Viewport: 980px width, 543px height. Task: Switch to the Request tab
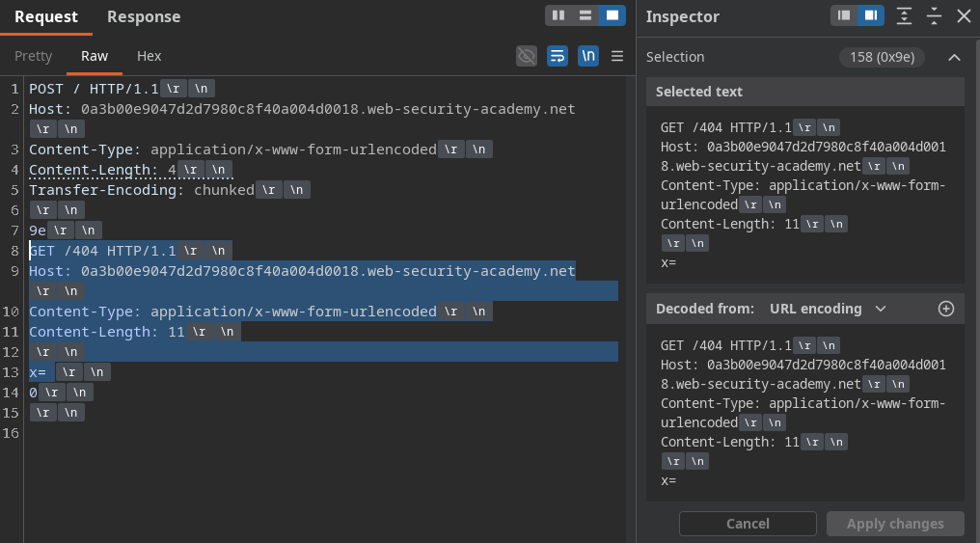pyautogui.click(x=46, y=16)
